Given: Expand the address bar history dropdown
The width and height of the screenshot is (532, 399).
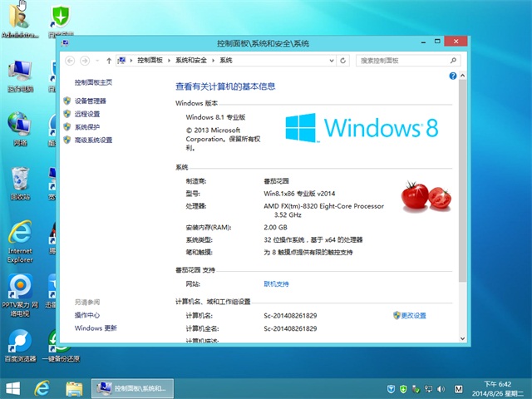Looking at the screenshot, I should [x=332, y=61].
